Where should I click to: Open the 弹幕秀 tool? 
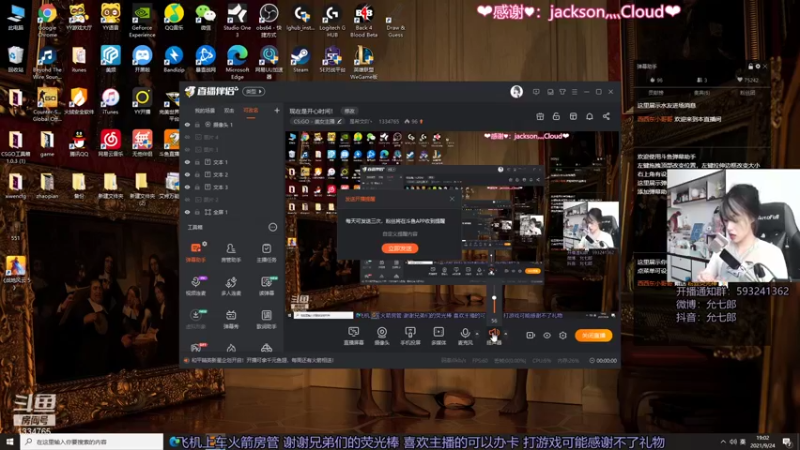(x=231, y=319)
